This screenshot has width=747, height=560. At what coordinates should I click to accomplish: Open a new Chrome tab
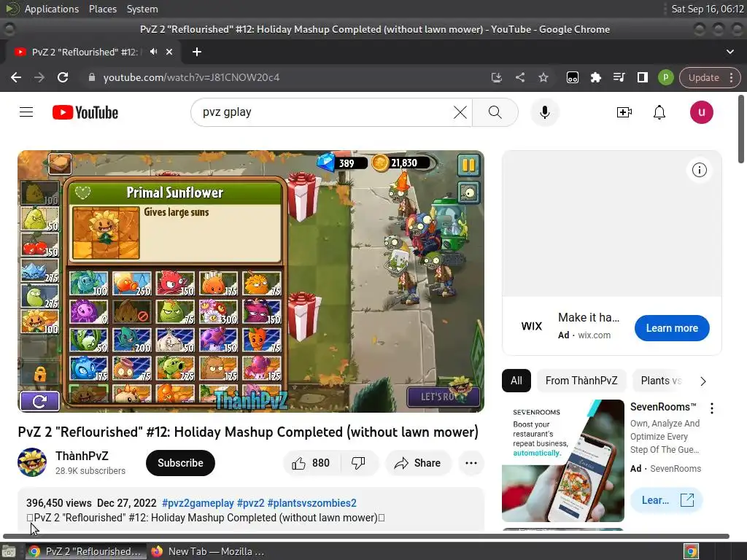pyautogui.click(x=197, y=52)
